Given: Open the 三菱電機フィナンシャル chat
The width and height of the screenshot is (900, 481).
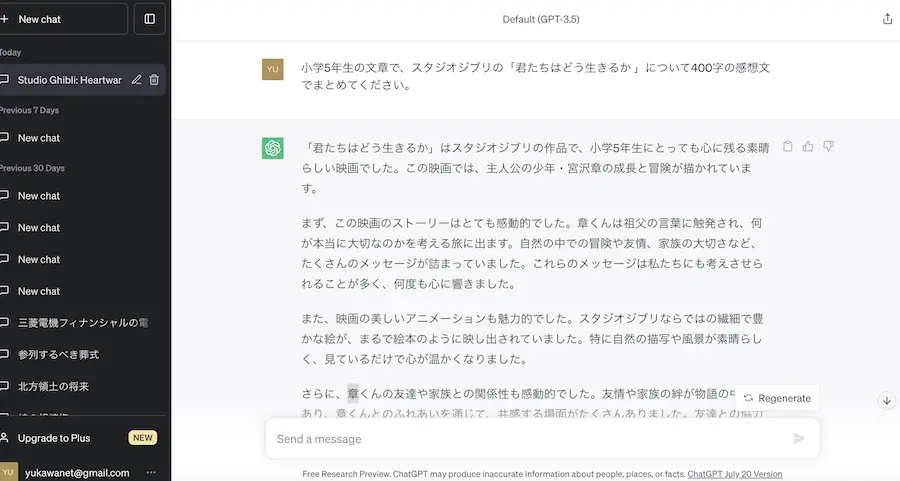Looking at the screenshot, I should (x=83, y=323).
